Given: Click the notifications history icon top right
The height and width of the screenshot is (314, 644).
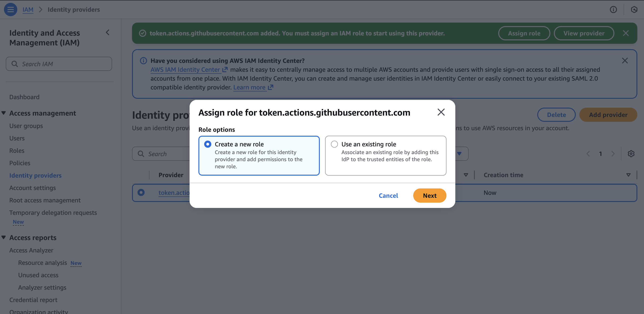Looking at the screenshot, I should pyautogui.click(x=634, y=10).
